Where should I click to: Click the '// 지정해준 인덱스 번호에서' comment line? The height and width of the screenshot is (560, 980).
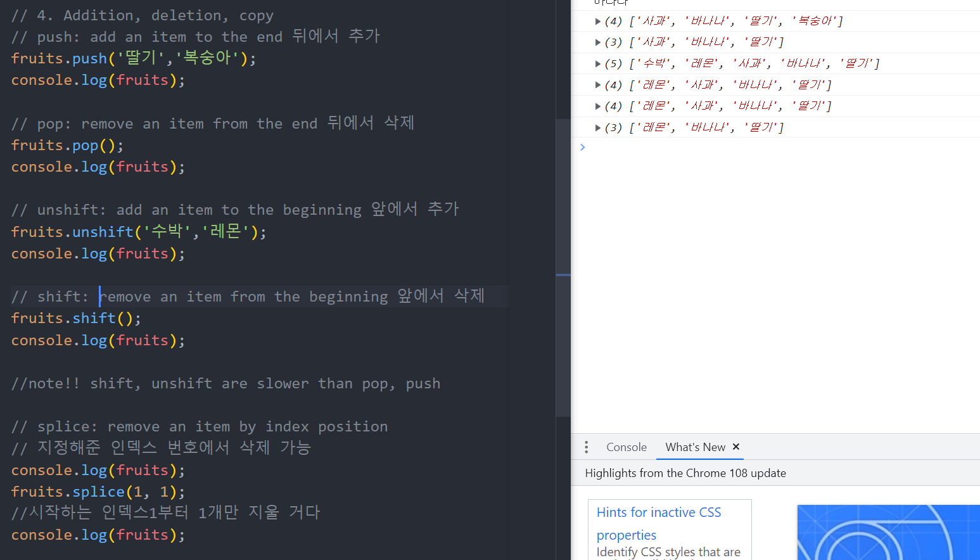(x=161, y=448)
